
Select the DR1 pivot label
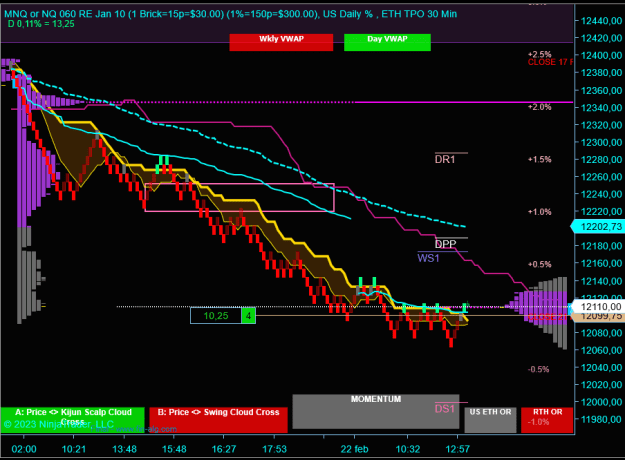click(x=445, y=159)
